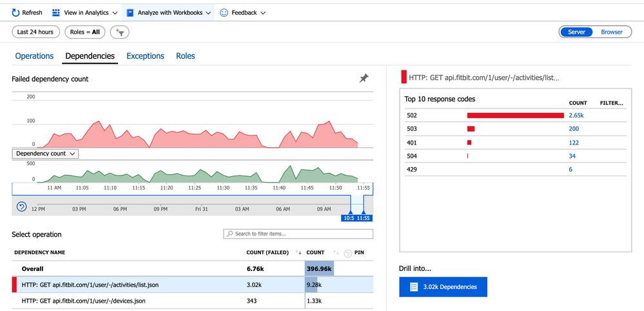Click the Top 10 response codes title
The image size is (644, 311).
(x=440, y=99)
